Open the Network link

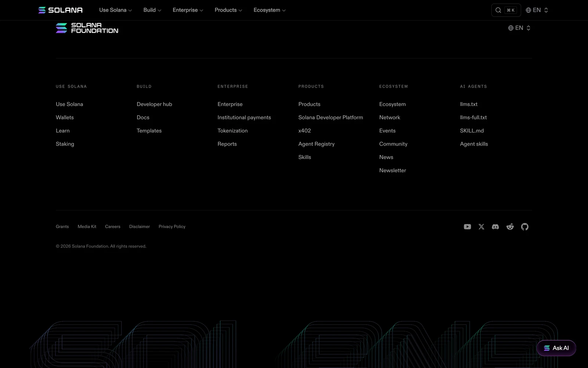390,117
